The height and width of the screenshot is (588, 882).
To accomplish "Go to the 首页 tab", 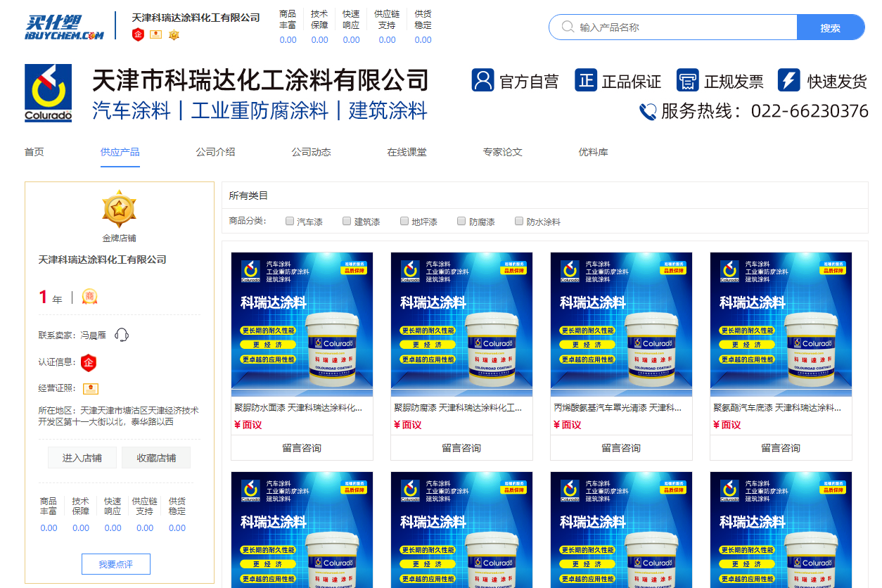I will click(34, 152).
